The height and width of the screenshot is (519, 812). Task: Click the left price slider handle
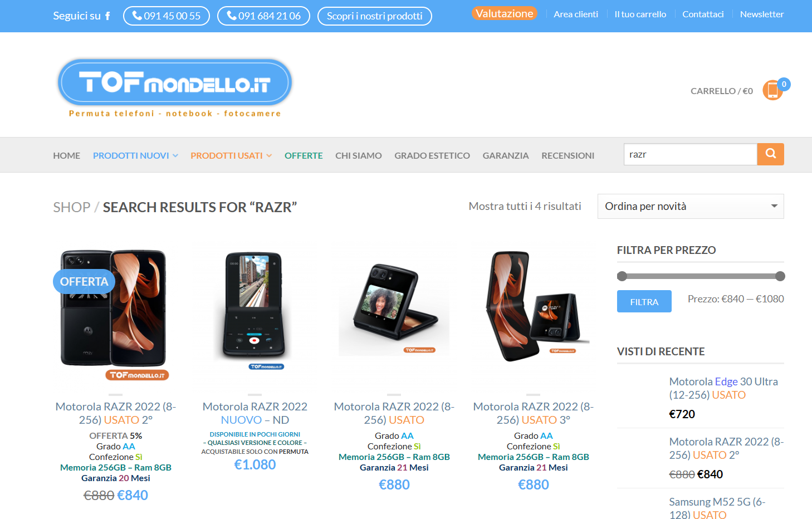(622, 276)
